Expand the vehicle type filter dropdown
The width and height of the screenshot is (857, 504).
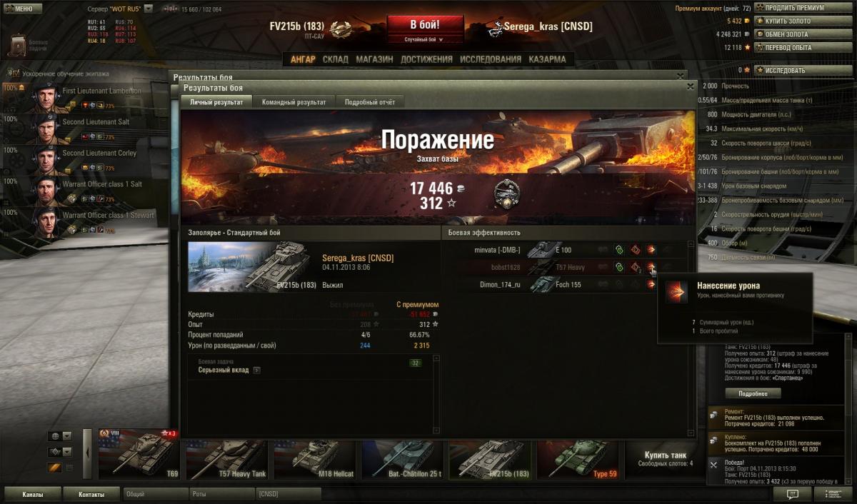[67, 452]
